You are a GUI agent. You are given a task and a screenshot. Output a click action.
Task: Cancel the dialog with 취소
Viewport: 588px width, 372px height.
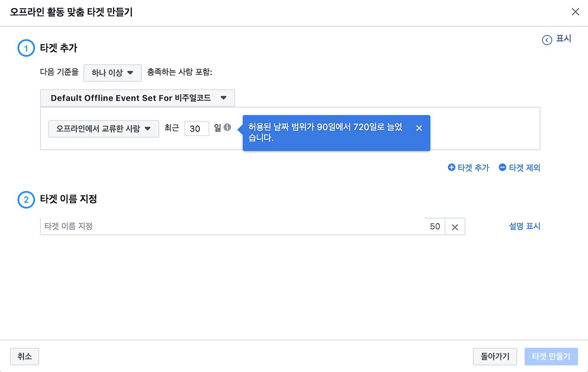[24, 356]
